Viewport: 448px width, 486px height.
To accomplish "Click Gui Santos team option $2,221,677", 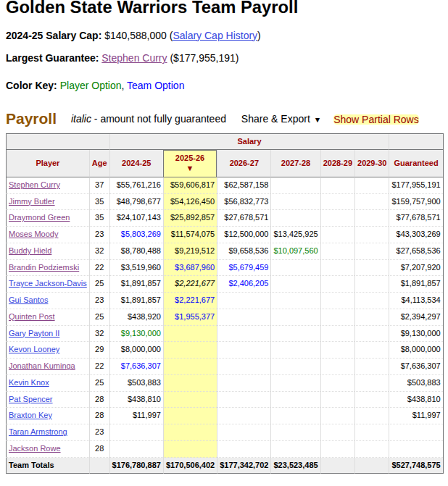I will point(194,300).
